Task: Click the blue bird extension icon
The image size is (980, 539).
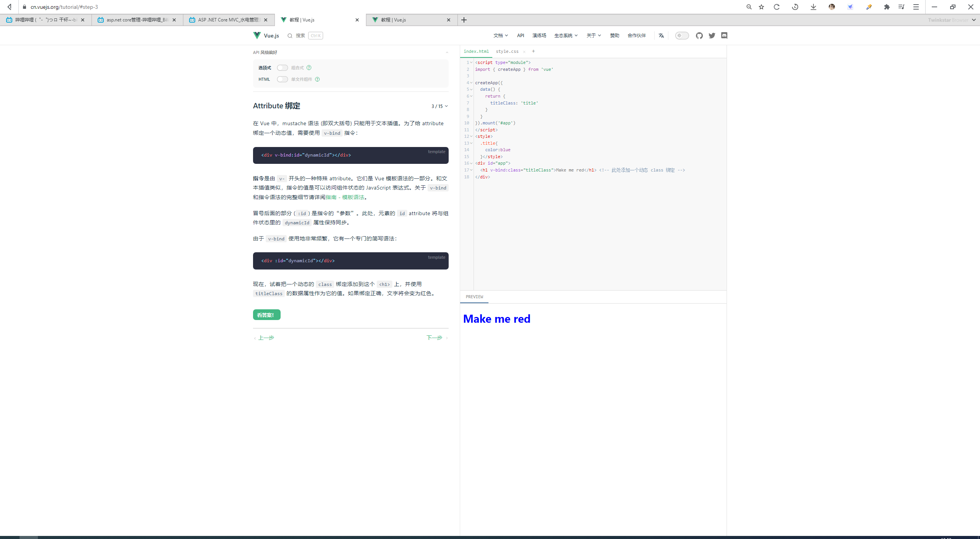Action: click(x=850, y=7)
